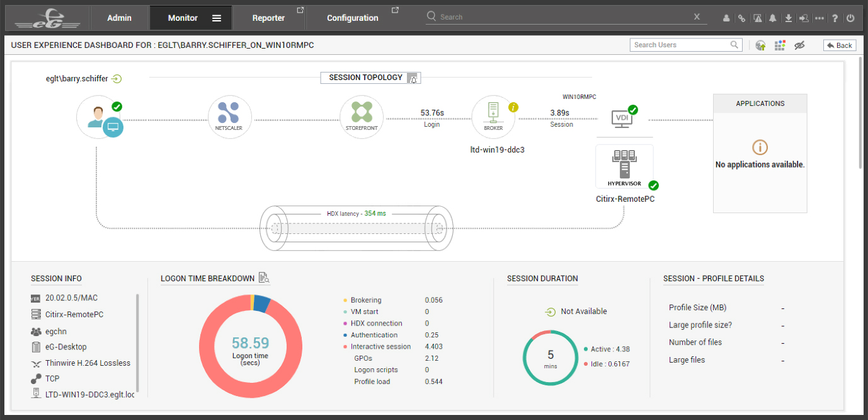Open the Monitor hamburger menu
868x420 pixels.
(217, 18)
